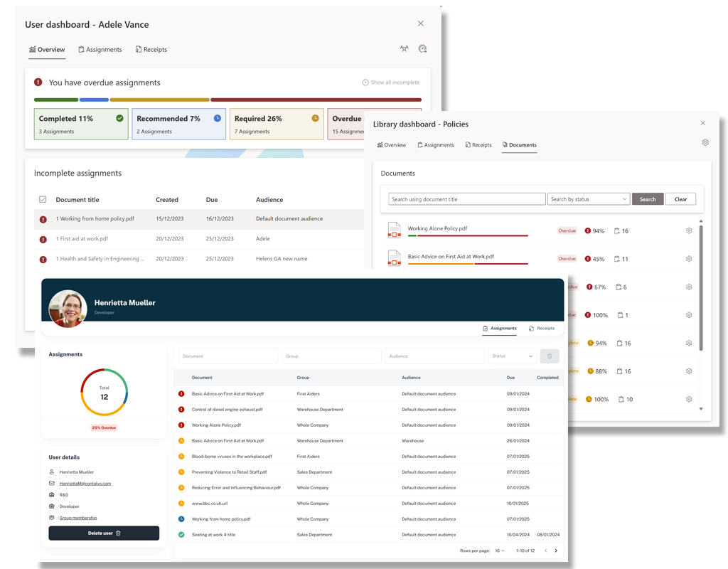Click Working Alone Policy.pdf document icon

pyautogui.click(x=394, y=230)
